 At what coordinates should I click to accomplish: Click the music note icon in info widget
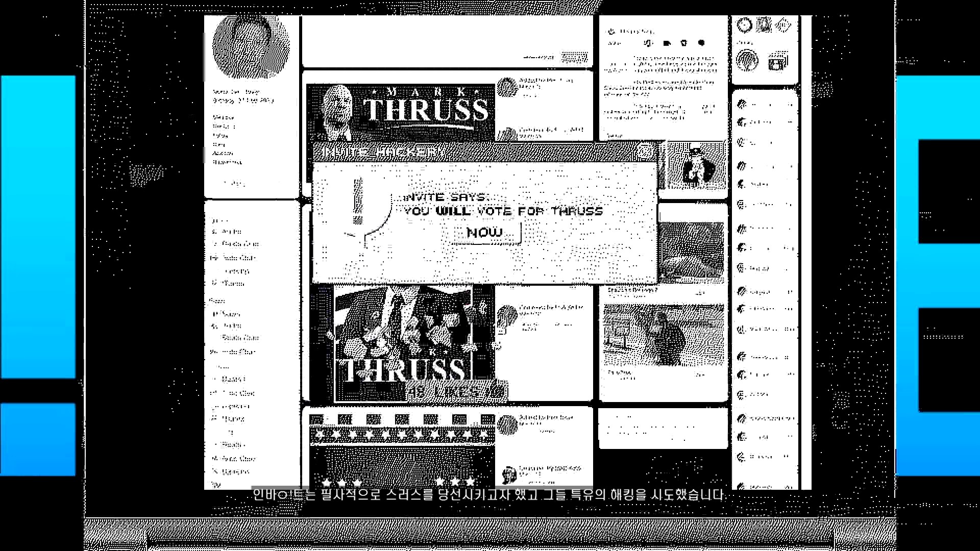click(648, 43)
